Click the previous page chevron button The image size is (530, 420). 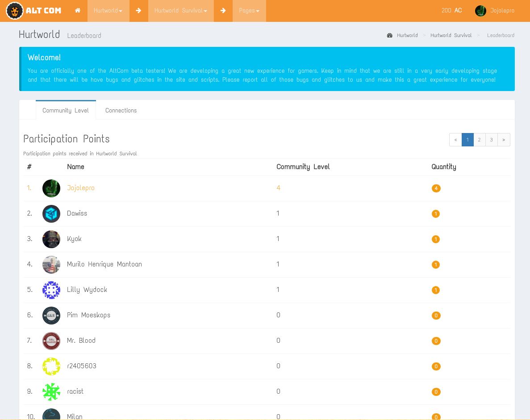coord(455,140)
